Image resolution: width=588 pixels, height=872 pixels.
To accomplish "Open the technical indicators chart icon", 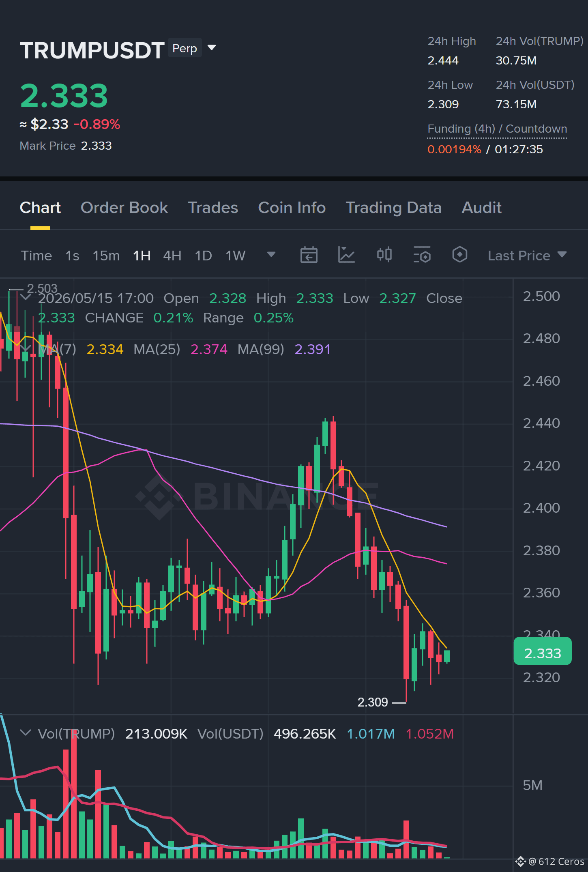I will click(346, 255).
